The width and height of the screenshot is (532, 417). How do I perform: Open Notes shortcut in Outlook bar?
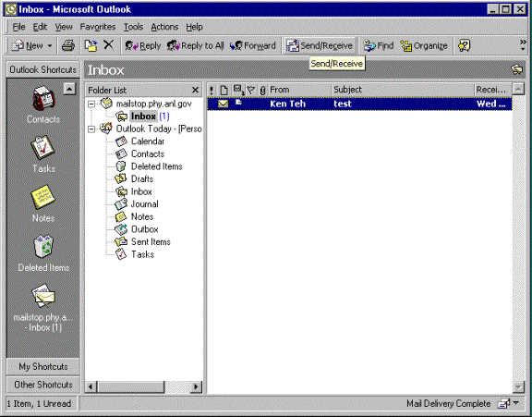click(43, 203)
